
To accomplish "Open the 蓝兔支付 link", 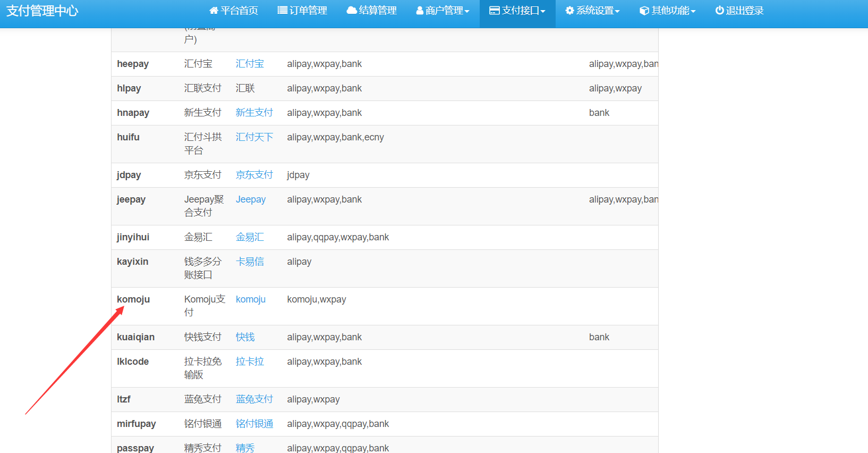I will tap(254, 399).
